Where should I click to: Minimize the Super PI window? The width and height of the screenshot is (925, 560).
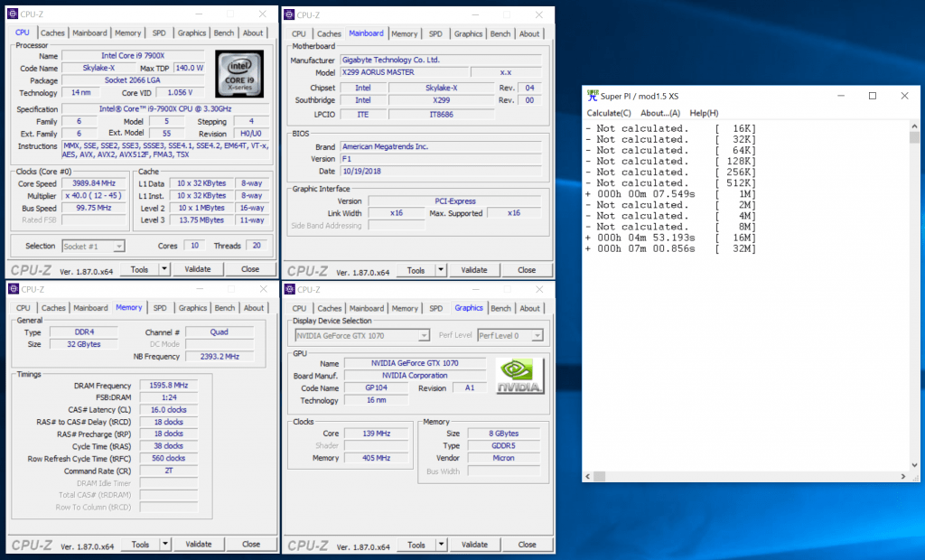pyautogui.click(x=840, y=96)
